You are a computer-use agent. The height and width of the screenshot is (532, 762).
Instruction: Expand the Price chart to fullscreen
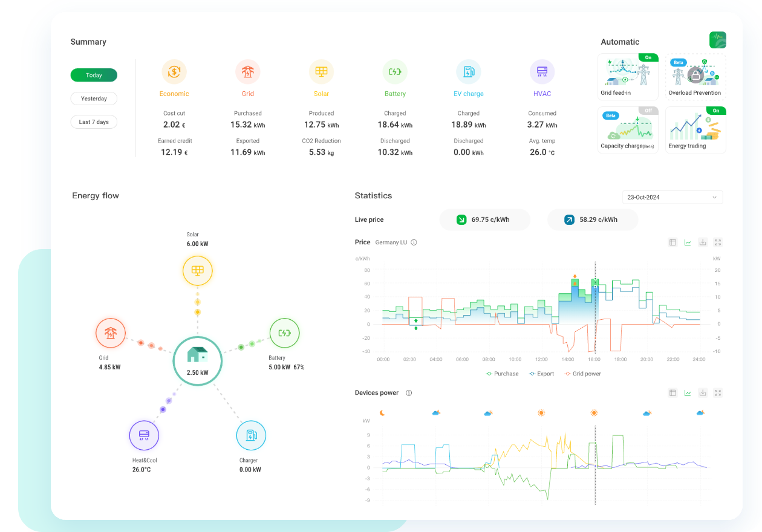[x=718, y=242]
